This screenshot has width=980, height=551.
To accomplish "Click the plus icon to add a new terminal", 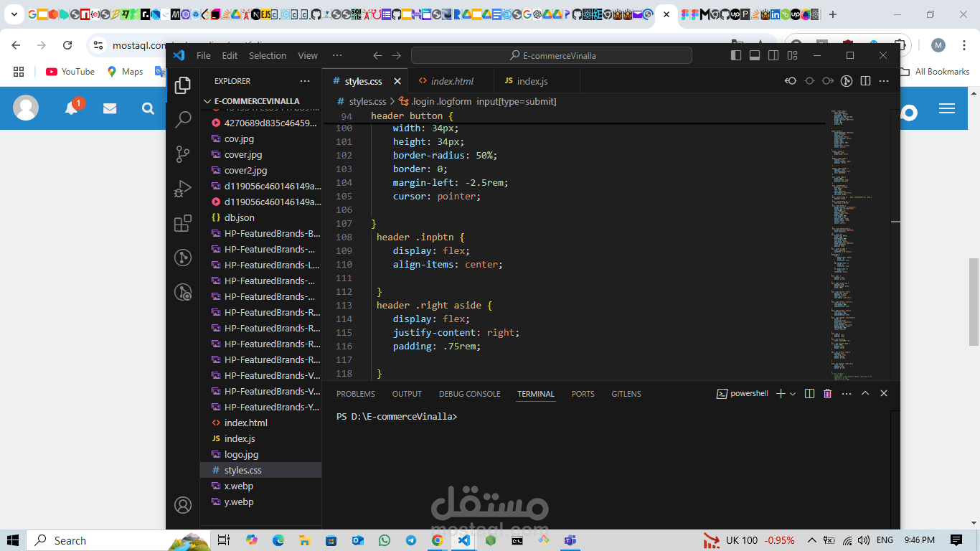I will [781, 394].
